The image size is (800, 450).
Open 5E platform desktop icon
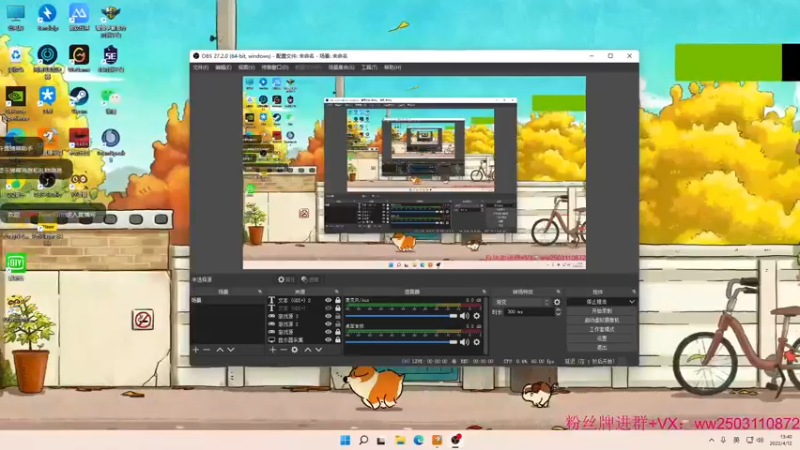[111, 59]
